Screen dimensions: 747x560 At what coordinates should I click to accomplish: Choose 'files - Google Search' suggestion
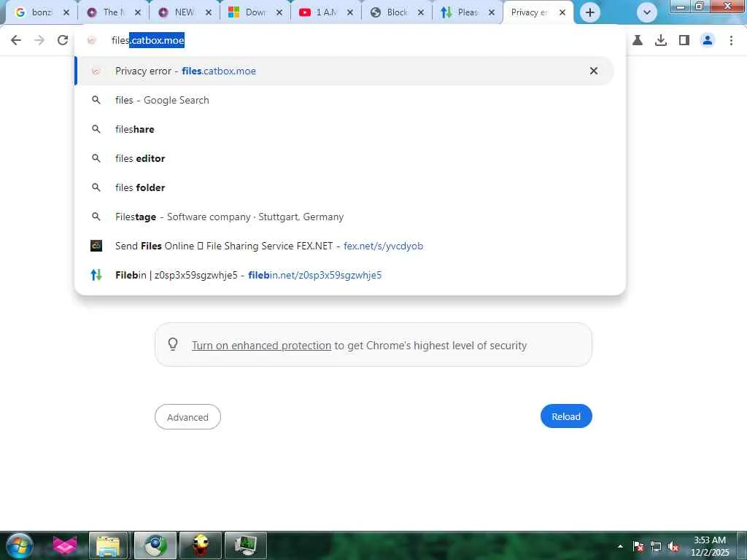tap(344, 100)
